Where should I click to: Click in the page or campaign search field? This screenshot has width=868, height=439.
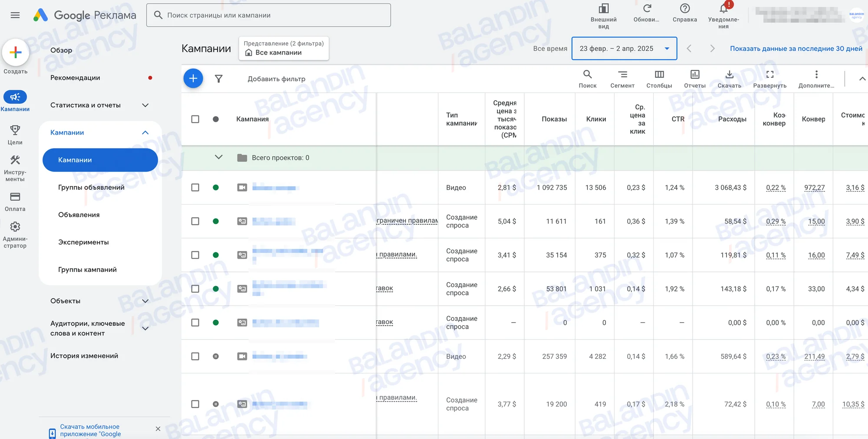269,15
